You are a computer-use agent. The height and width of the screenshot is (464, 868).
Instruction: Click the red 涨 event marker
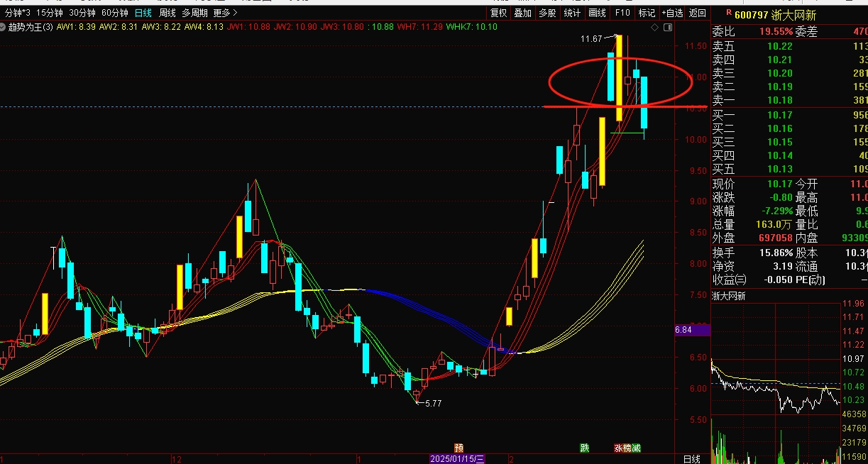coord(619,448)
